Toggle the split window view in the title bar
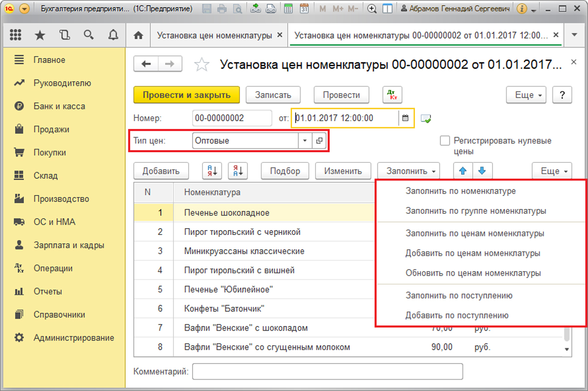Image resolution: width=588 pixels, height=391 pixels. (388, 8)
